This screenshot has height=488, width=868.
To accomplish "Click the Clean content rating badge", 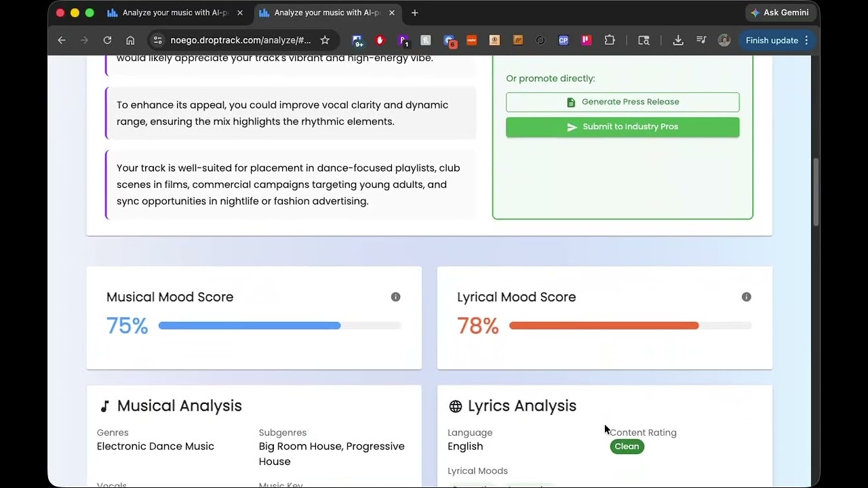I will point(627,446).
